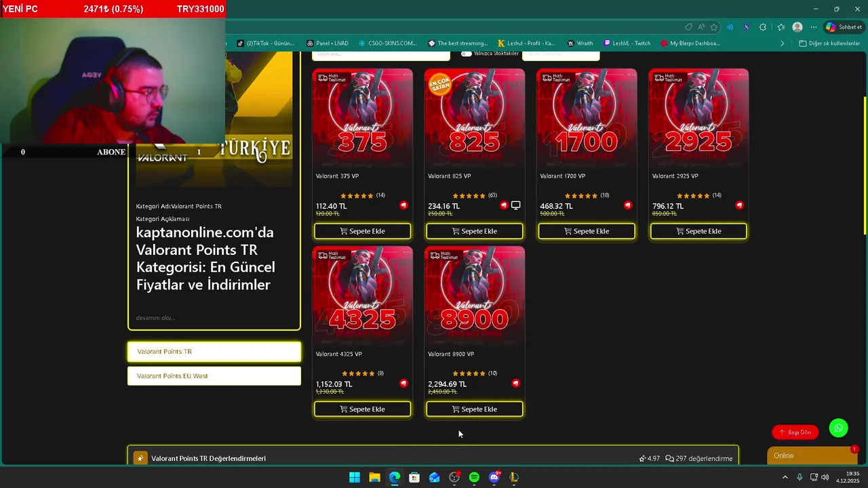
Task: Open the Valorant 1700 VP product image
Action: coord(587,119)
